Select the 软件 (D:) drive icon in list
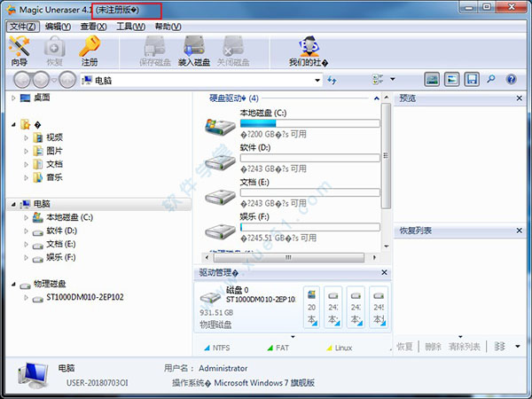Viewport: 532px width, 399px height. (x=220, y=162)
